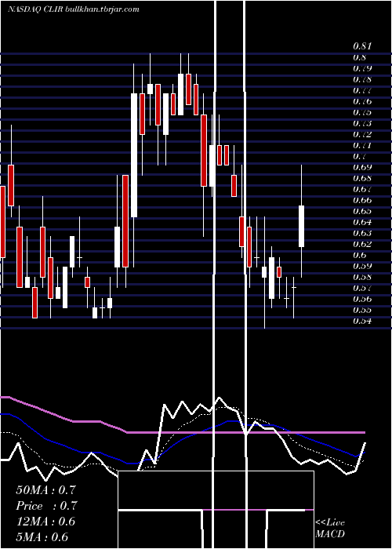This screenshot has height=549, width=392.
Task: Click the 0.65 price axis label
Action: (x=362, y=211)
